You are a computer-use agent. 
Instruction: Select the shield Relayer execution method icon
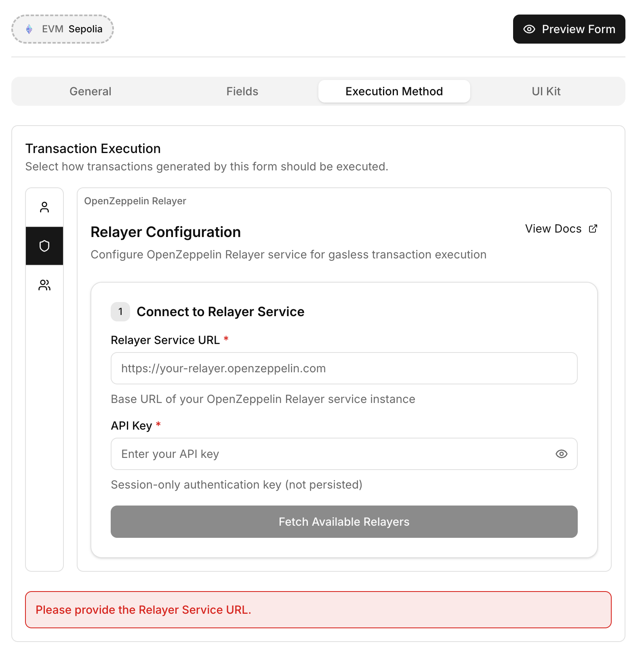(44, 245)
